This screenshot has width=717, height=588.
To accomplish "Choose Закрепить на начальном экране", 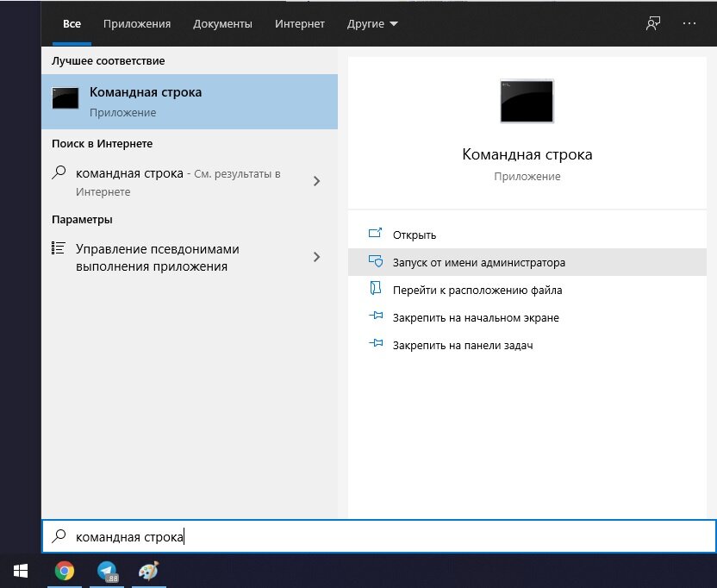I will (527, 317).
